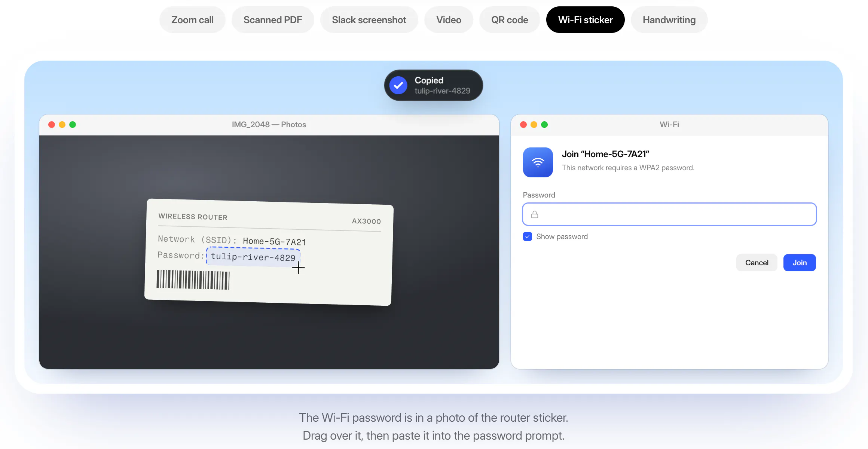The height and width of the screenshot is (449, 868).
Task: Cancel the Wi-Fi join dialog
Action: pyautogui.click(x=757, y=263)
